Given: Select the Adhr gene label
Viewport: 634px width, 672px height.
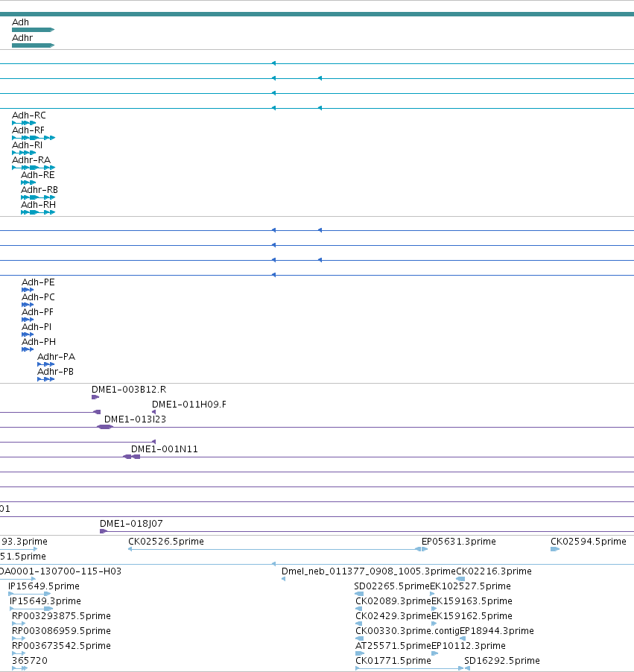Looking at the screenshot, I should coord(22,38).
